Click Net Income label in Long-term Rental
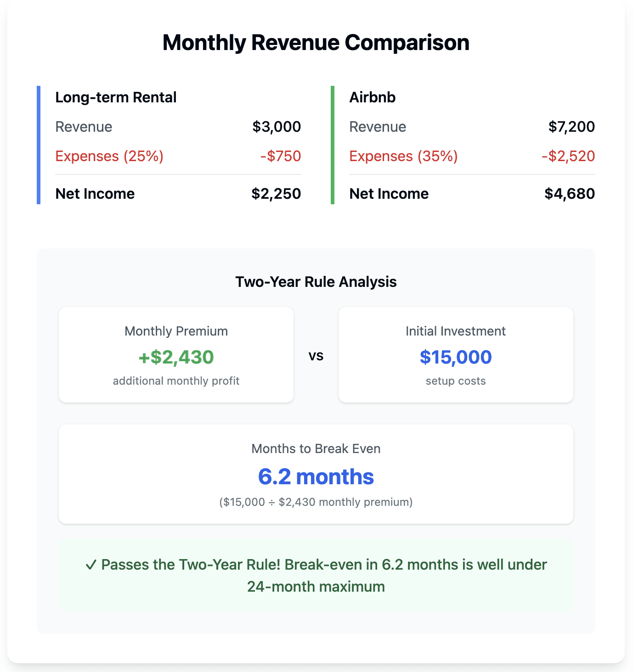This screenshot has height=672, width=633. click(95, 194)
